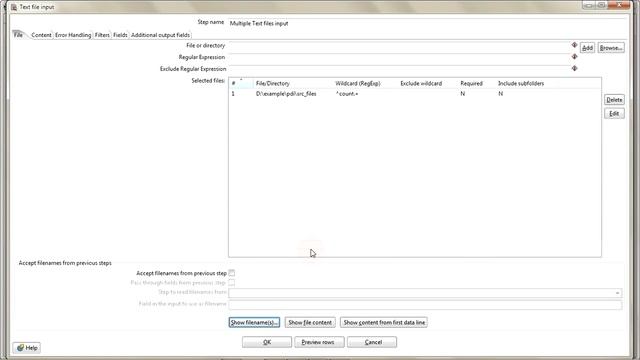Open the Error Handling tab
640x360 pixels.
(73, 35)
